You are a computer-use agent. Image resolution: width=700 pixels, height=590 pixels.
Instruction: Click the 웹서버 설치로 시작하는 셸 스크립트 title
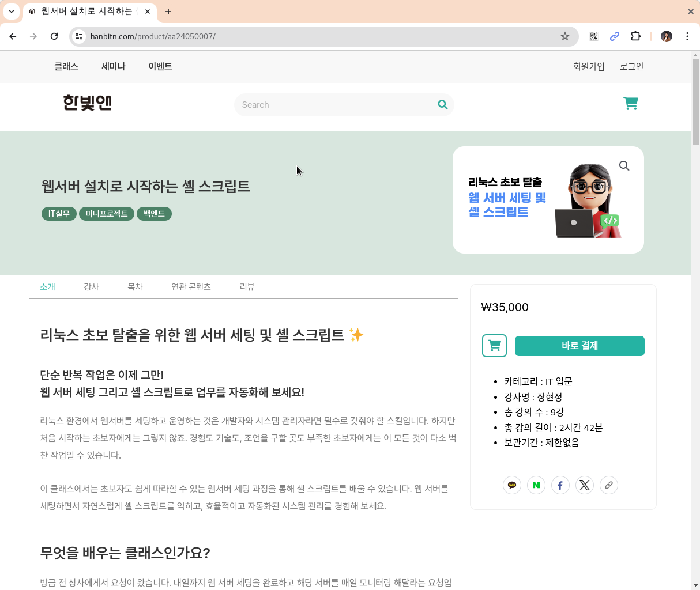pos(145,186)
